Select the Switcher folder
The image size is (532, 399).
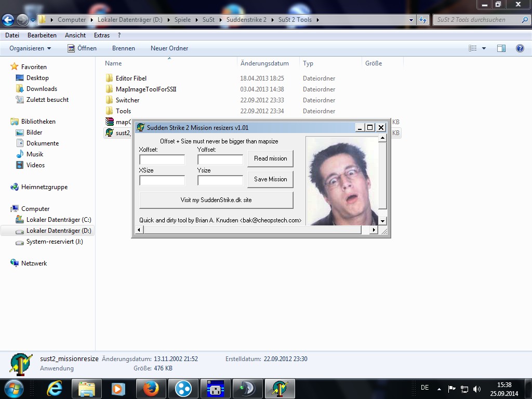tap(127, 100)
